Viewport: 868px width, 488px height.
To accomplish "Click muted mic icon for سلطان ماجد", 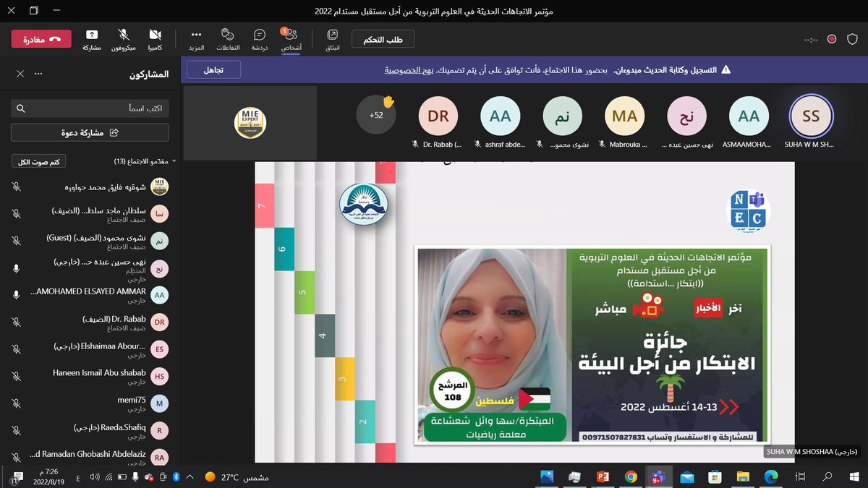I will pos(17,214).
